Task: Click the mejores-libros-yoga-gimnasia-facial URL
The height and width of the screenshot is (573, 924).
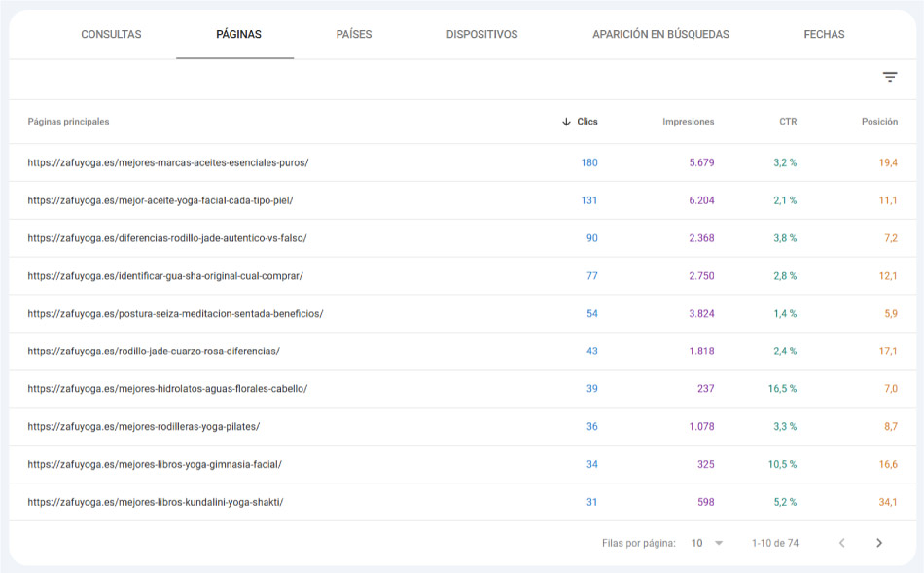Action: (x=155, y=465)
